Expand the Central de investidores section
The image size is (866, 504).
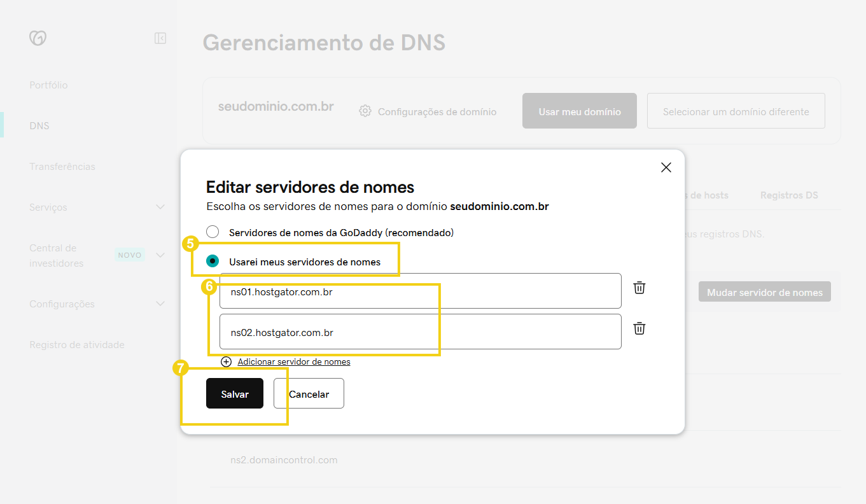(160, 255)
